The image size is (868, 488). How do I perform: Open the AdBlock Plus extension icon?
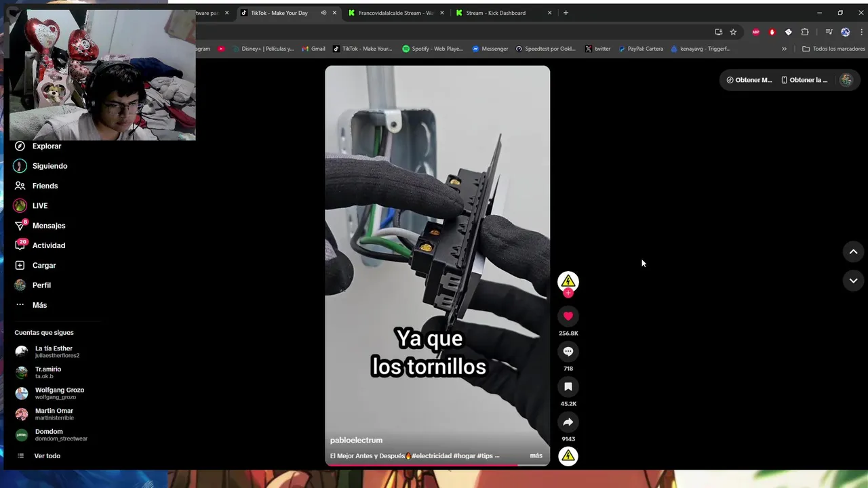pos(755,32)
